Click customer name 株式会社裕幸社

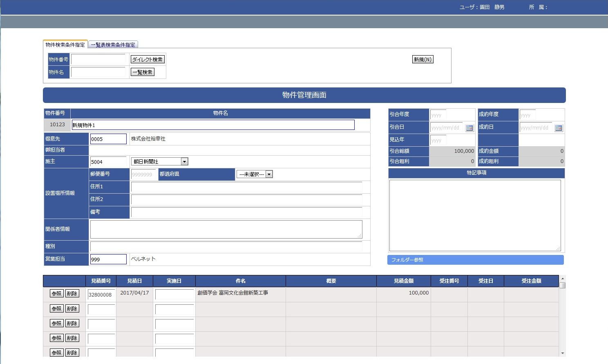(x=148, y=139)
